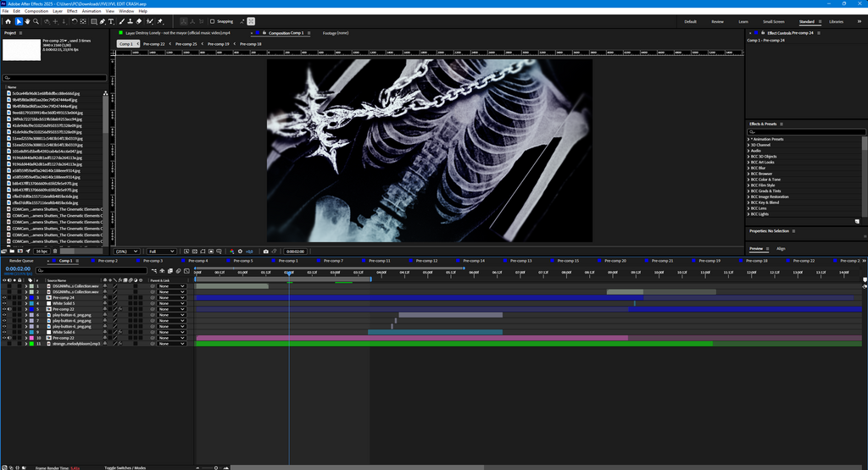The height and width of the screenshot is (470, 868).
Task: Click Toggle Switches / Modes button
Action: (x=125, y=467)
